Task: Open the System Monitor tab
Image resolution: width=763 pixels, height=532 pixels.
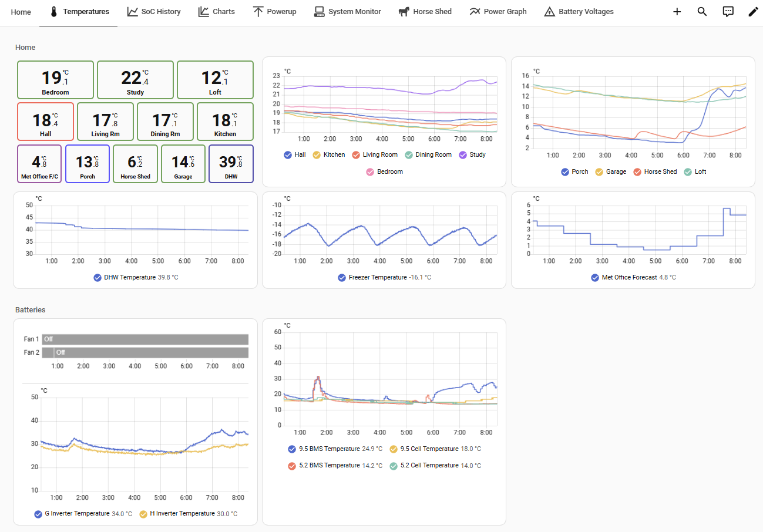Action: pos(347,12)
